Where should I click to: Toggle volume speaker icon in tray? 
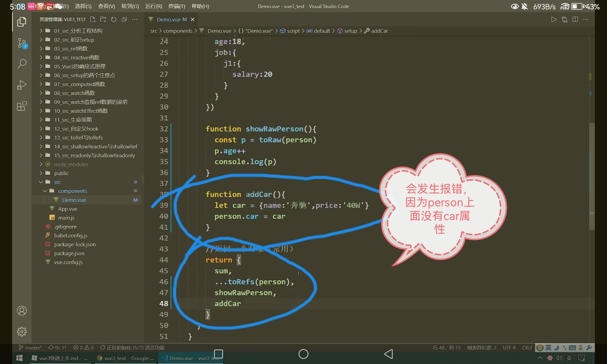point(559,358)
